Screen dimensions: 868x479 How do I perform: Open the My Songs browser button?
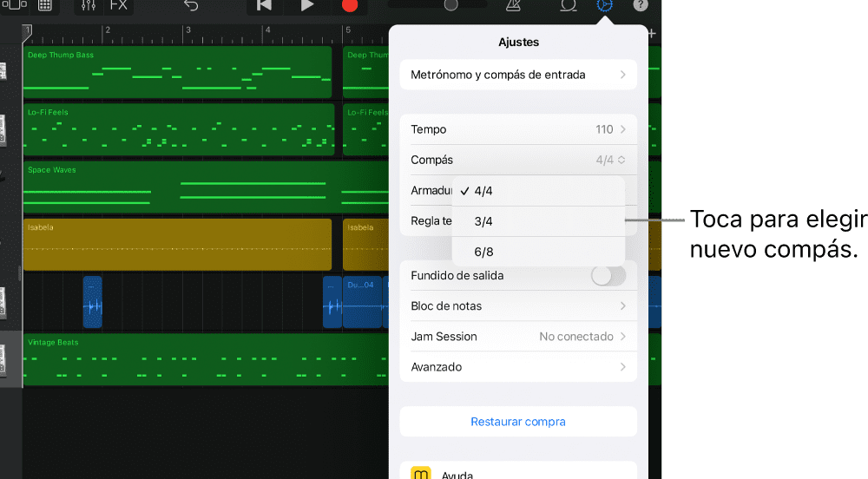(x=15, y=4)
